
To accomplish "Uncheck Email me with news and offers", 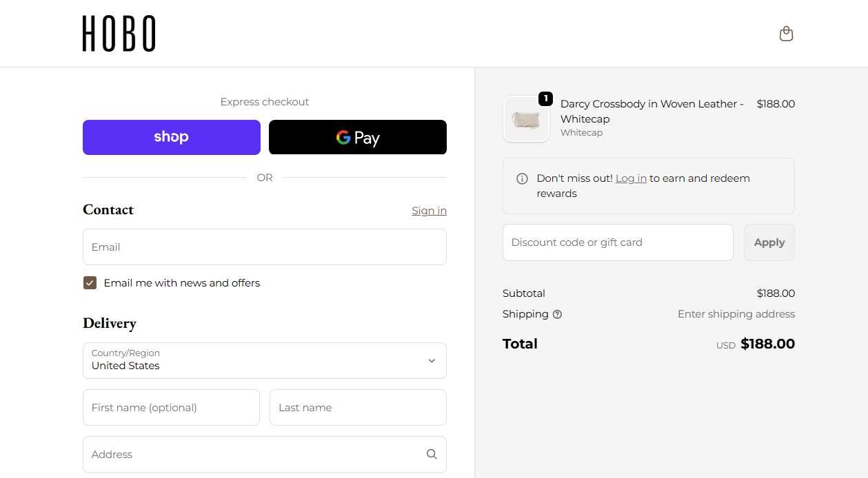I will (90, 283).
